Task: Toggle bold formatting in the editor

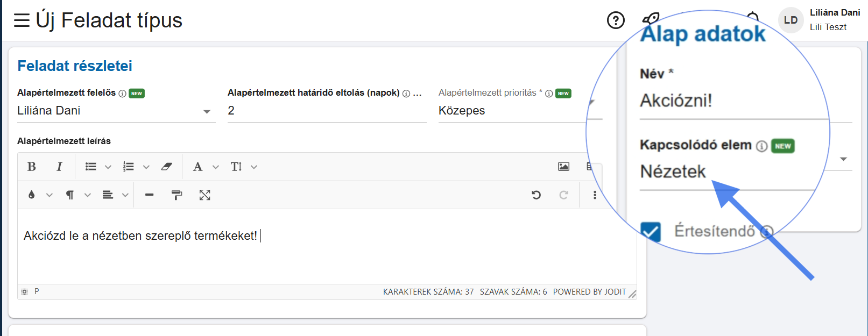Action: click(x=32, y=167)
